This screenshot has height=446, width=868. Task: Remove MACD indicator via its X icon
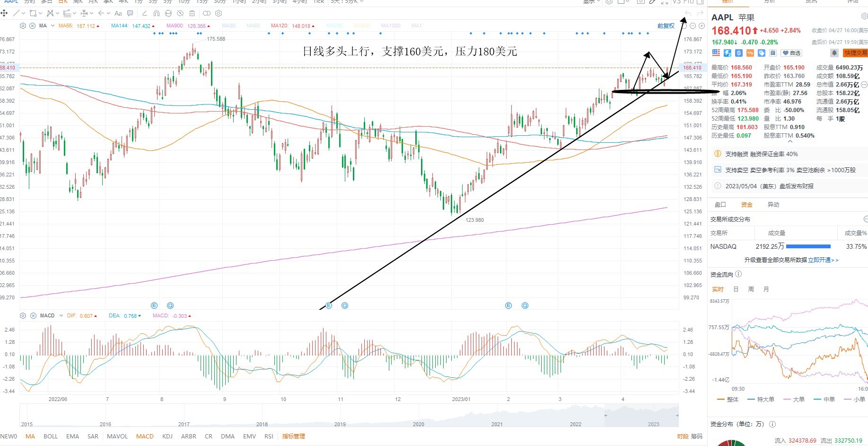pos(33,316)
